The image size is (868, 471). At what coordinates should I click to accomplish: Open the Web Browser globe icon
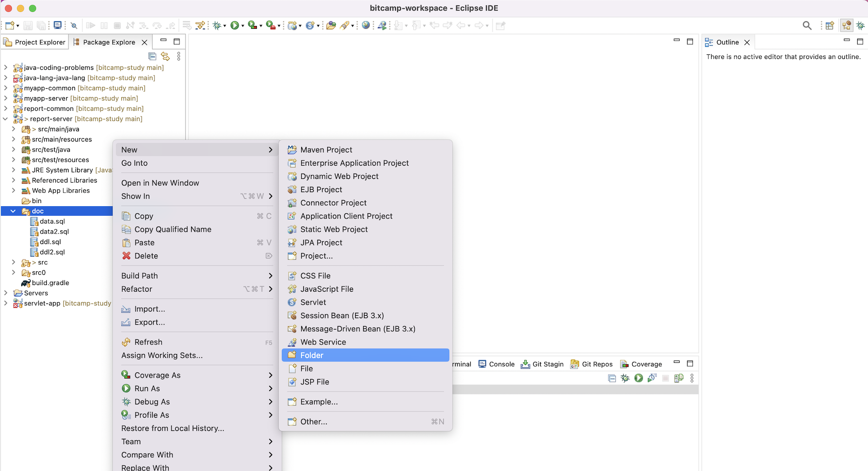click(x=366, y=25)
